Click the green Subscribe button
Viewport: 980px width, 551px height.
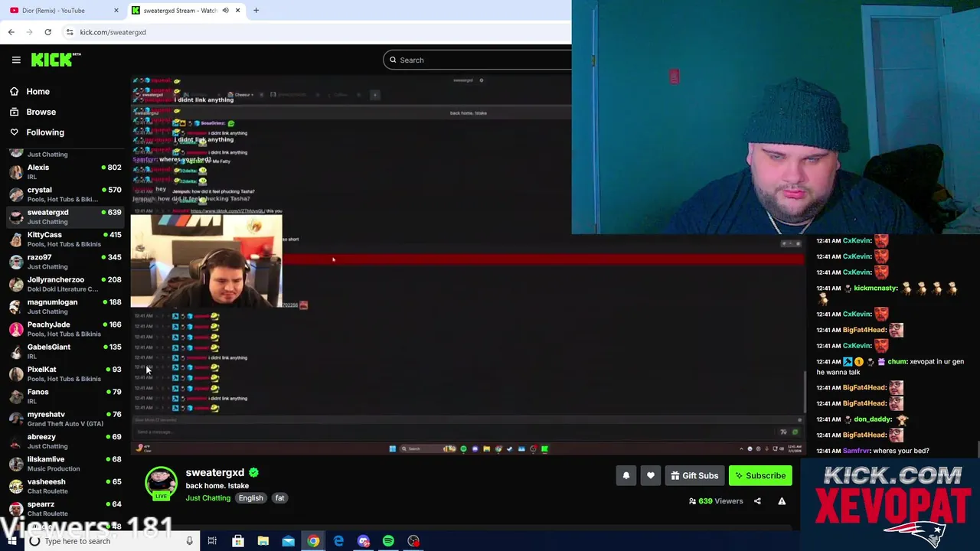[x=760, y=475]
